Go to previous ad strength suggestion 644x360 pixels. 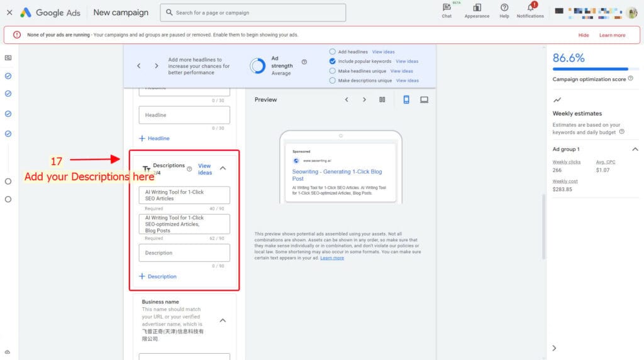coord(139,66)
